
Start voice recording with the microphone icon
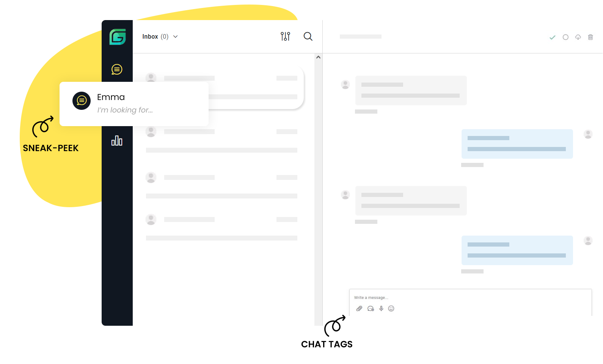coord(381,308)
